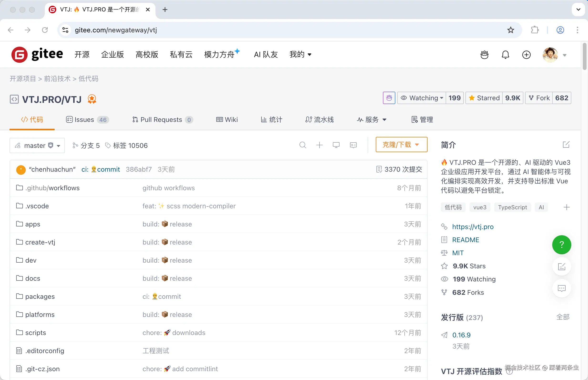Viewport: 588px width, 380px height.
Task: Add a new project tag with plus icon
Action: [567, 207]
